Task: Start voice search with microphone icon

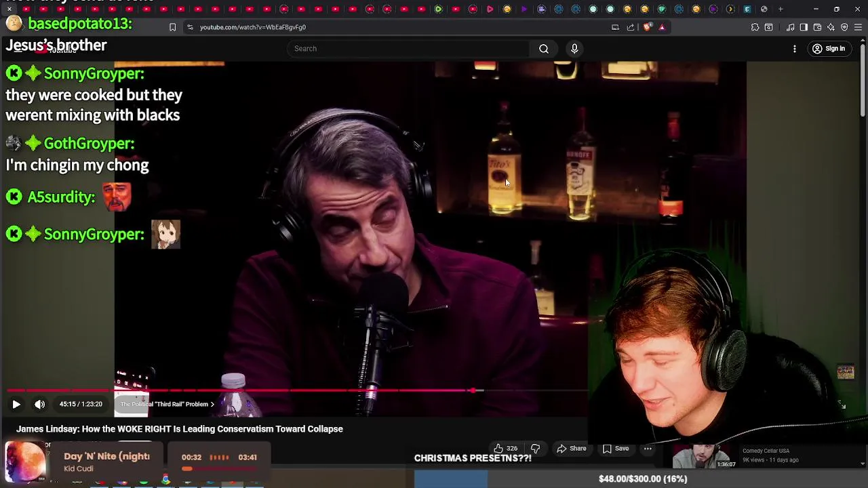Action: coord(574,49)
